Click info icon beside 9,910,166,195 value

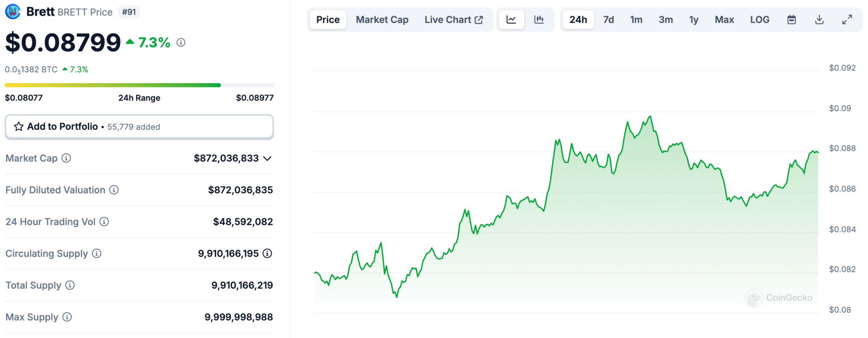click(267, 254)
